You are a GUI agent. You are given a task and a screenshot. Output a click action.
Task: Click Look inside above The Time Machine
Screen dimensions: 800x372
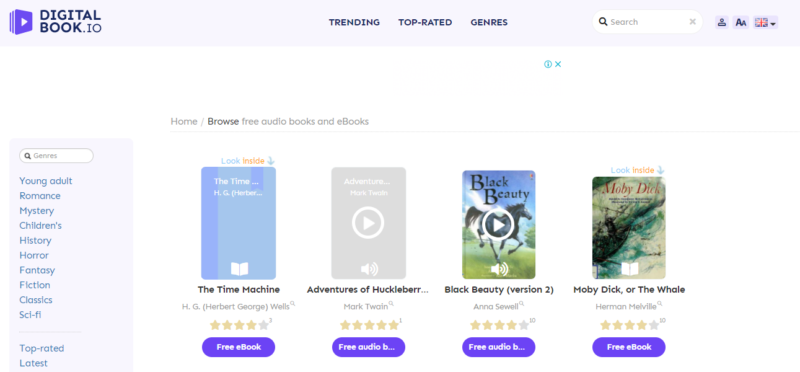pyautogui.click(x=248, y=161)
